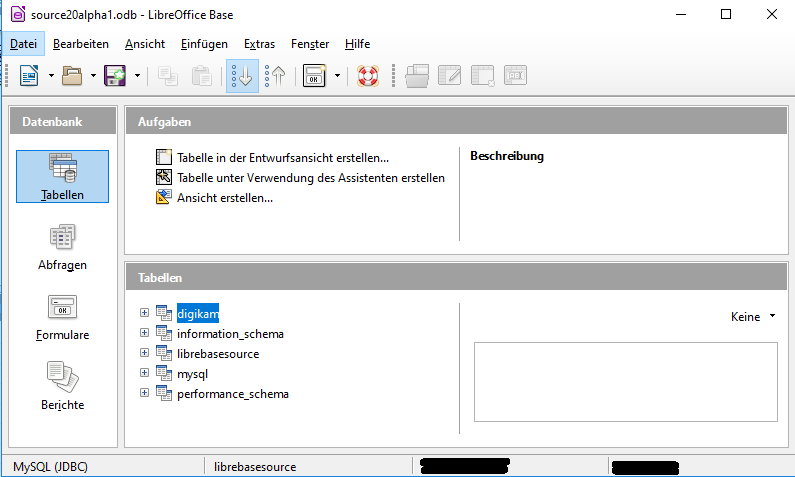Click Tabelle unter Verwendung des Assistenten erstellen

point(311,178)
